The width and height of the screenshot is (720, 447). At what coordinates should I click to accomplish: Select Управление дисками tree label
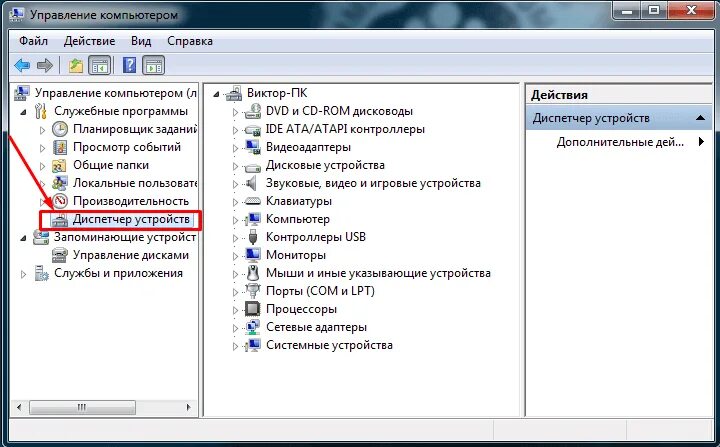[131, 255]
